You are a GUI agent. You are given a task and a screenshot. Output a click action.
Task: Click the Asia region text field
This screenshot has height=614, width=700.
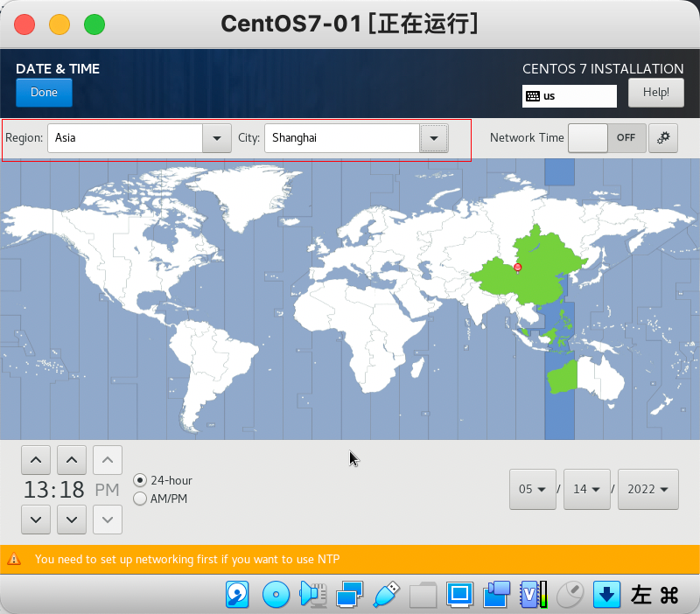[x=125, y=138]
